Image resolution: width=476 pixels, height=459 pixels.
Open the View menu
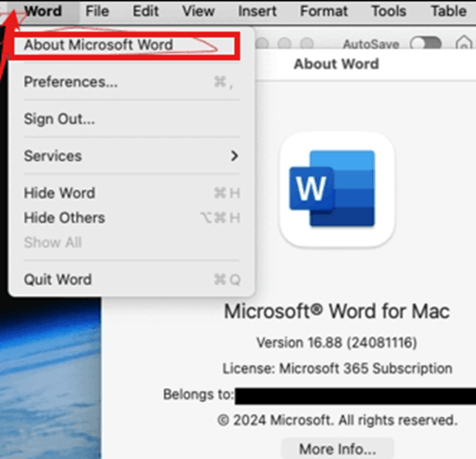(198, 11)
